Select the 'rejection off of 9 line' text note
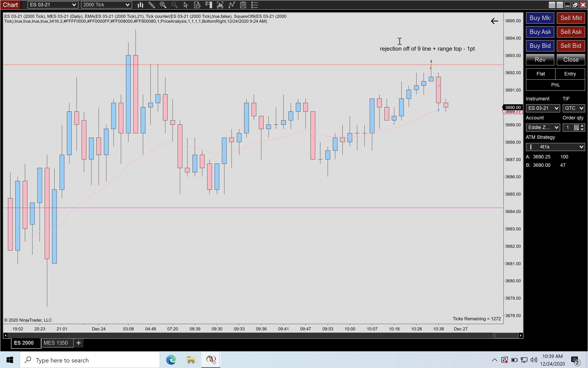The image size is (588, 368). coord(427,49)
